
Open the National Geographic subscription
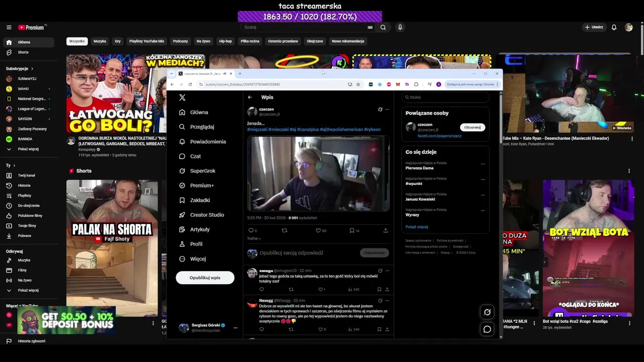coord(29,99)
